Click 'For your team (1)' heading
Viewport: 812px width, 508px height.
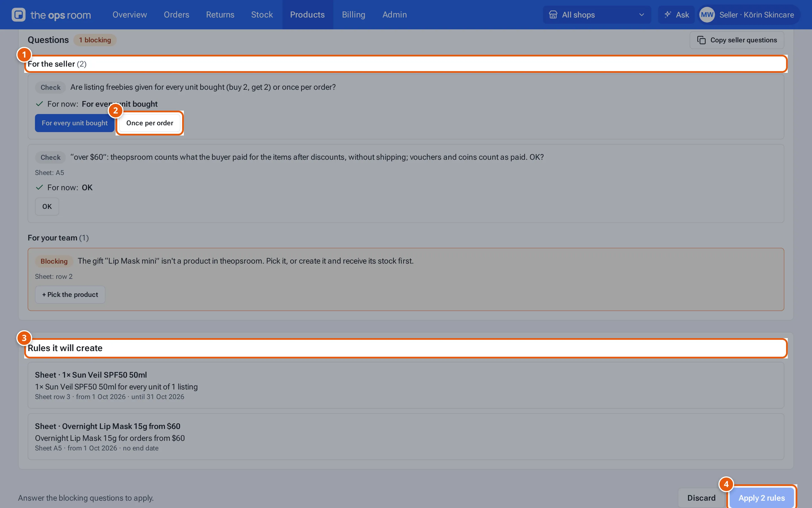point(58,238)
